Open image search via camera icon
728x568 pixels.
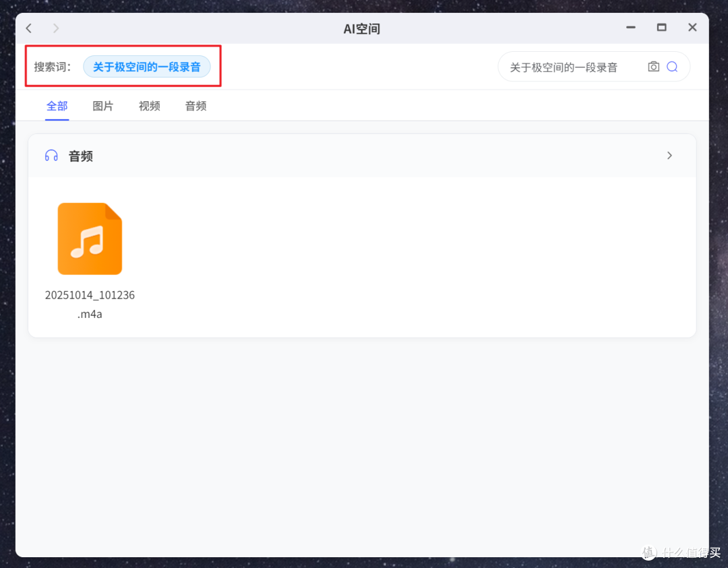(x=653, y=67)
